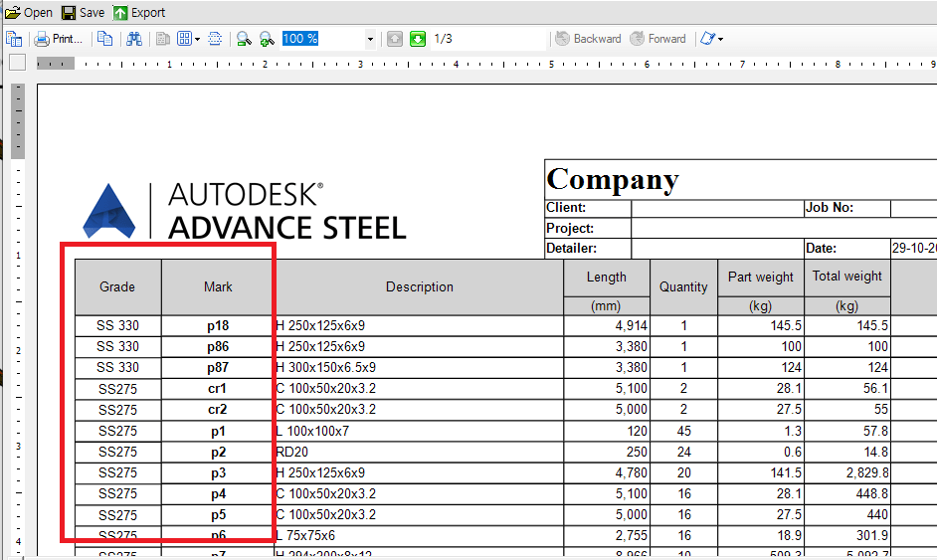Click the Forward navigation button
This screenshot has height=560, width=937.
coord(657,39)
